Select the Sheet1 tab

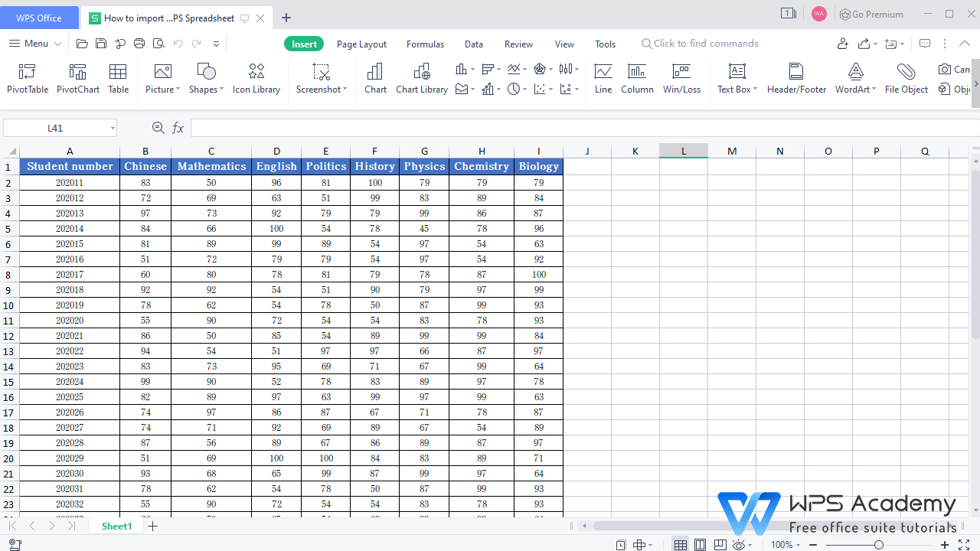(116, 526)
